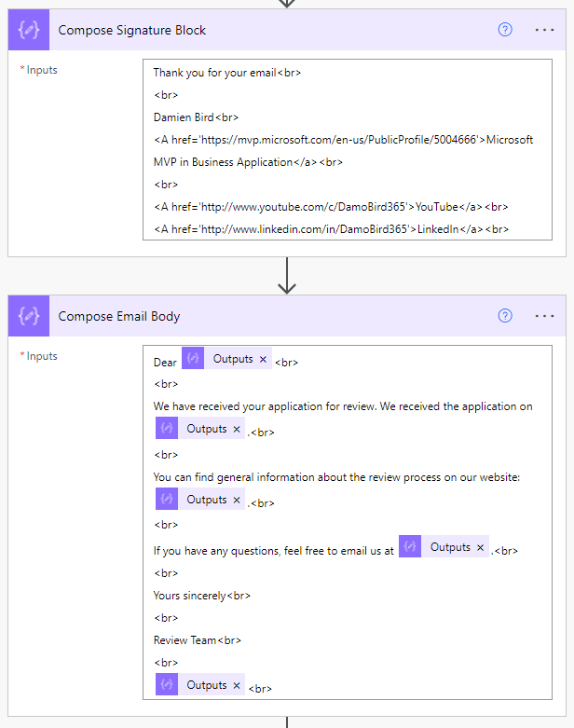This screenshot has width=574, height=728.
Task: Click the Compose Email Body title
Action: point(118,317)
